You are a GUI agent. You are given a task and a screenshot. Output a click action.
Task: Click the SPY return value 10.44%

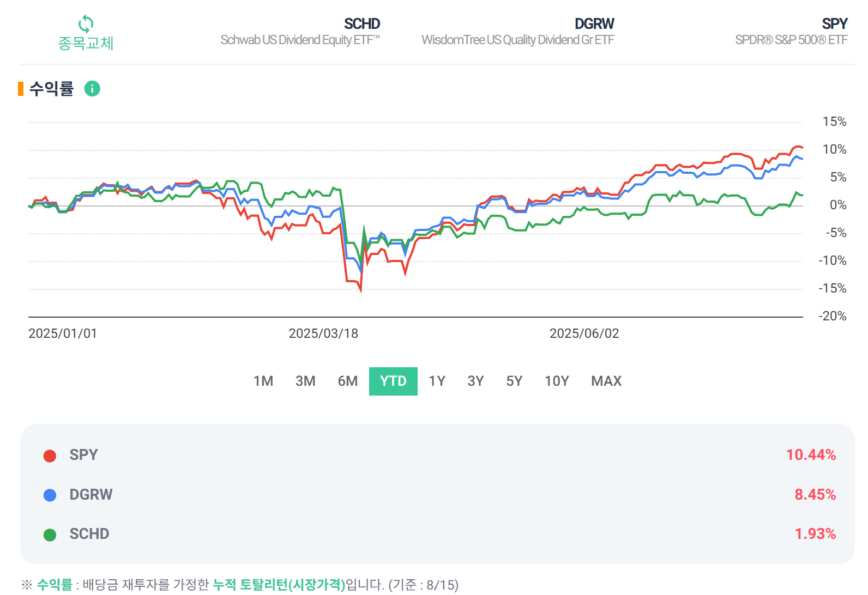(x=811, y=455)
